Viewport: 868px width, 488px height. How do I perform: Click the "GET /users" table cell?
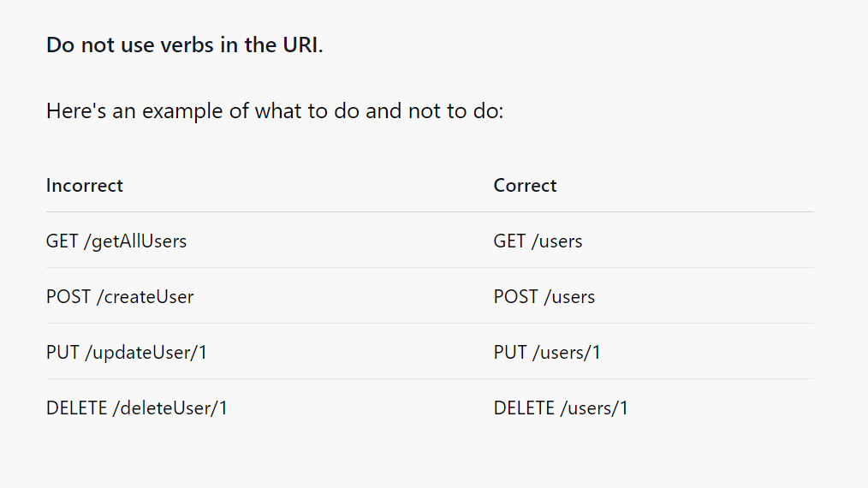pyautogui.click(x=538, y=241)
